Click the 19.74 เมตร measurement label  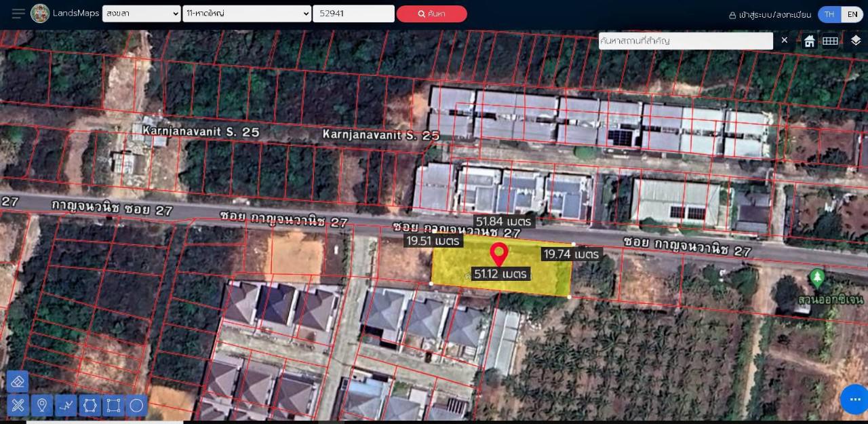coord(571,254)
